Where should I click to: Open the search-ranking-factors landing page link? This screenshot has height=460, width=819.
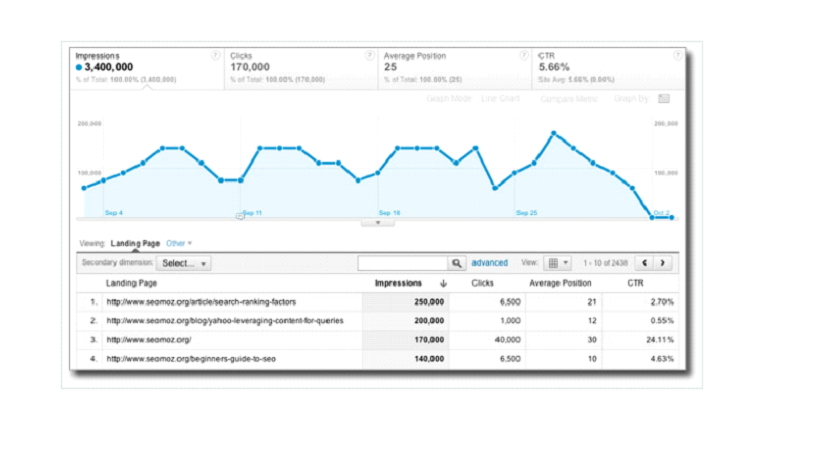(201, 302)
